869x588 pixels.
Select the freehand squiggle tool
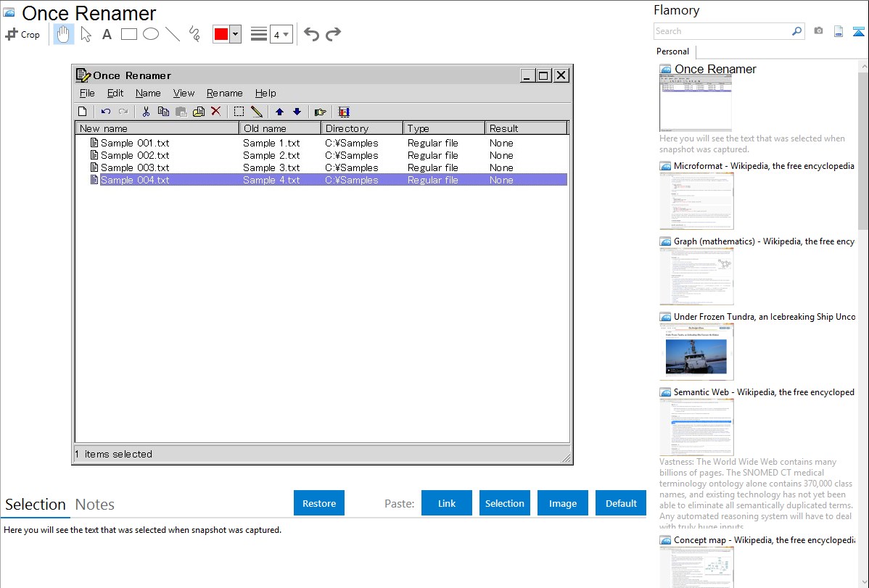tap(194, 34)
